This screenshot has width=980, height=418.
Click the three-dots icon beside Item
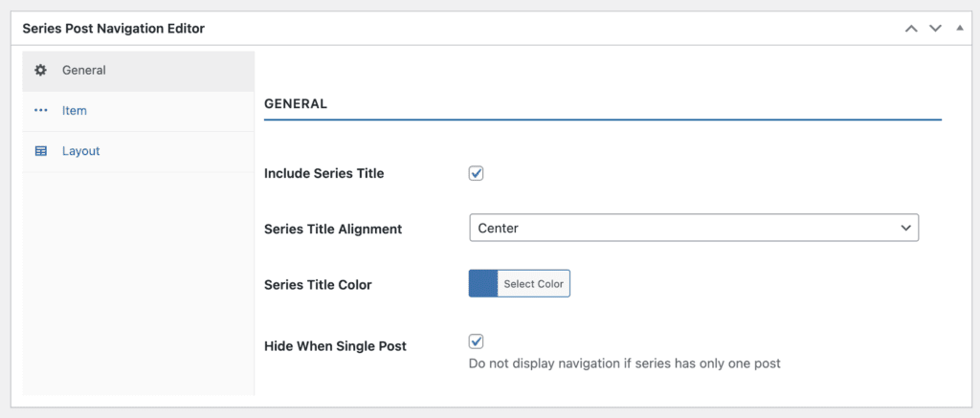pyautogui.click(x=40, y=111)
